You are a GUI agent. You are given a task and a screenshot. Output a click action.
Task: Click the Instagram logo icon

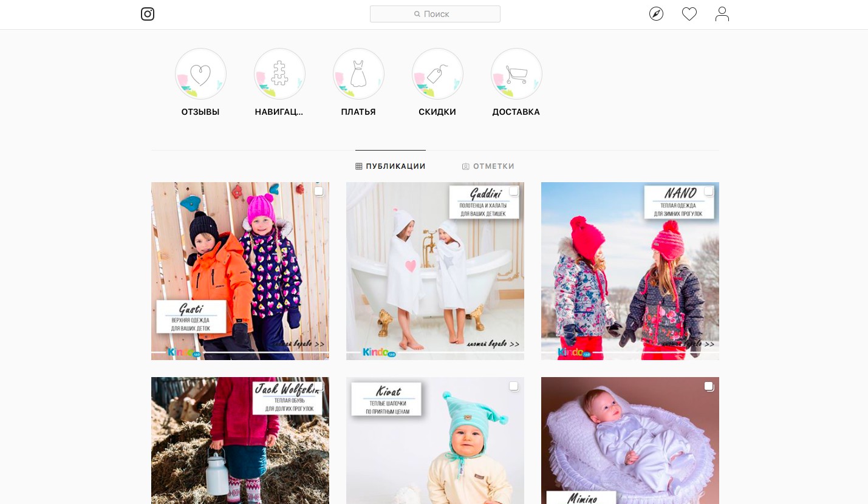(x=148, y=14)
